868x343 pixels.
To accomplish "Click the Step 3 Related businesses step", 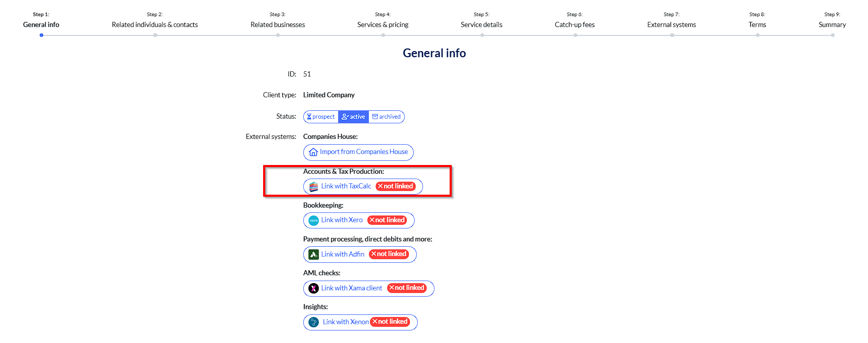I will coord(278,24).
